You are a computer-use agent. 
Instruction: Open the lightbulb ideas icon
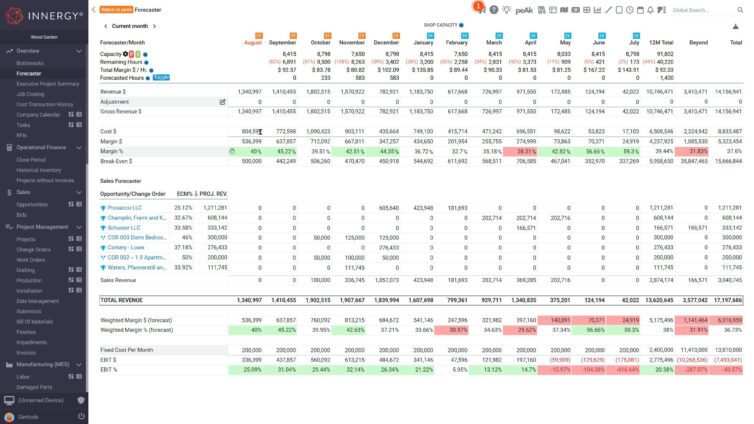click(506, 10)
